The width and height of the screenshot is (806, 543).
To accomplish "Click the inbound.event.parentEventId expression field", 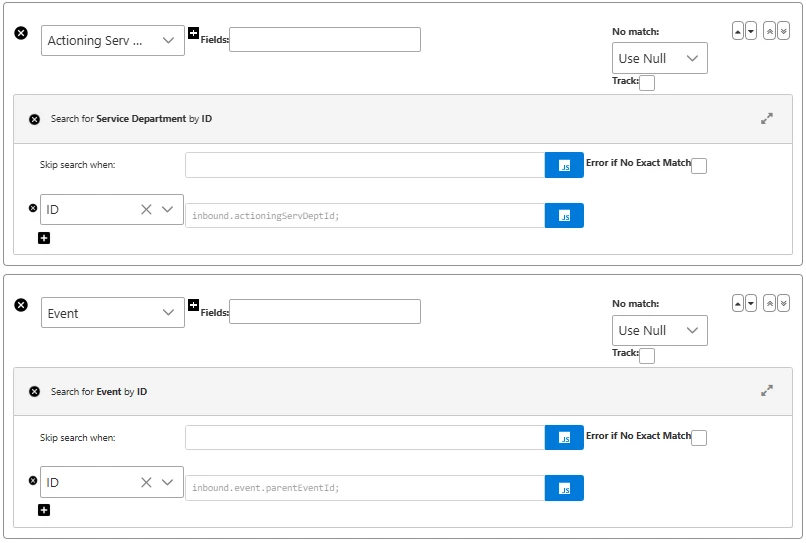I will [364, 488].
